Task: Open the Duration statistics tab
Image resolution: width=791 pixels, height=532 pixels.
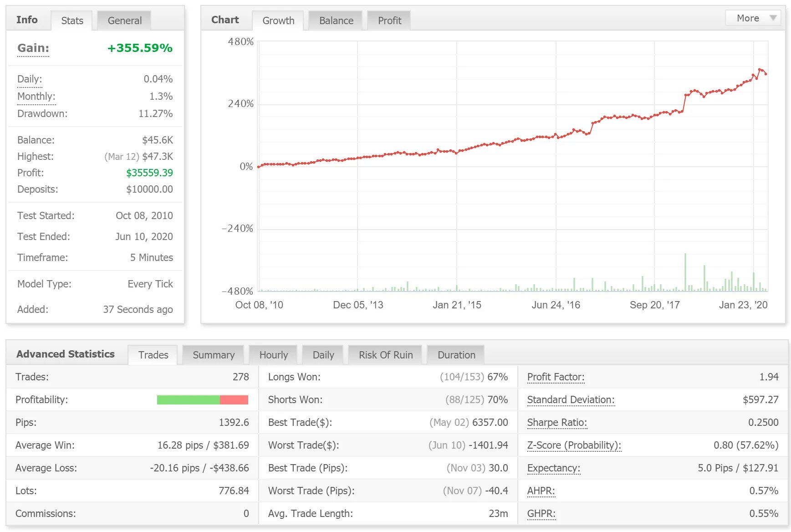Action: tap(456, 355)
